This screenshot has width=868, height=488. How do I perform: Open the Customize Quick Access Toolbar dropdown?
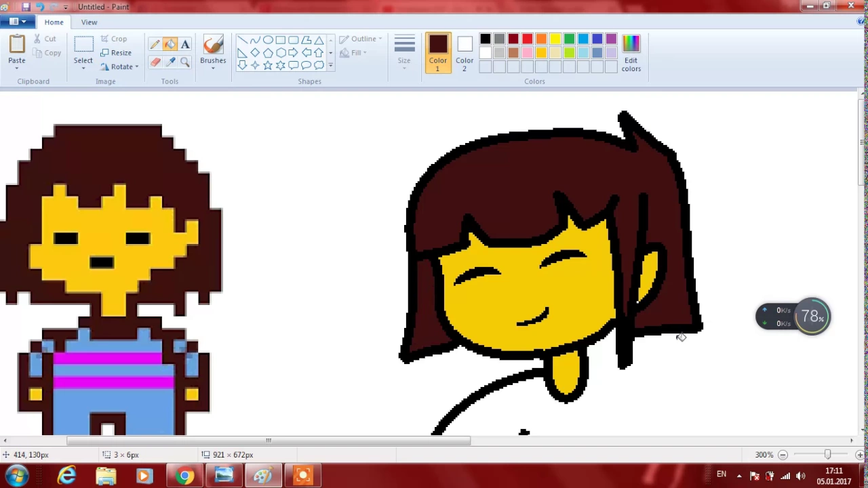[66, 7]
